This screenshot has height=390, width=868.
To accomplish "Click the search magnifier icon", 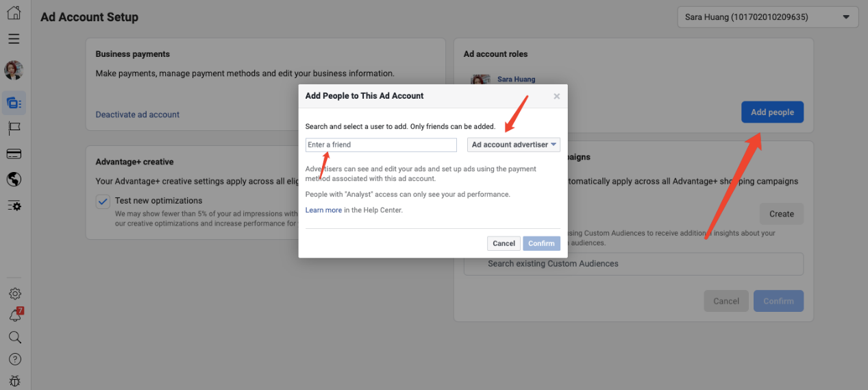I will 14,337.
